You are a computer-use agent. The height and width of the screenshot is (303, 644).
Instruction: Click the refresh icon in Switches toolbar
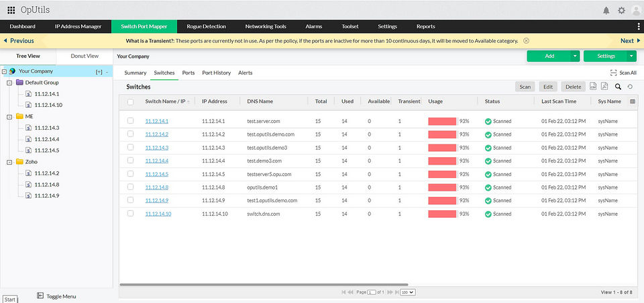pos(630,87)
